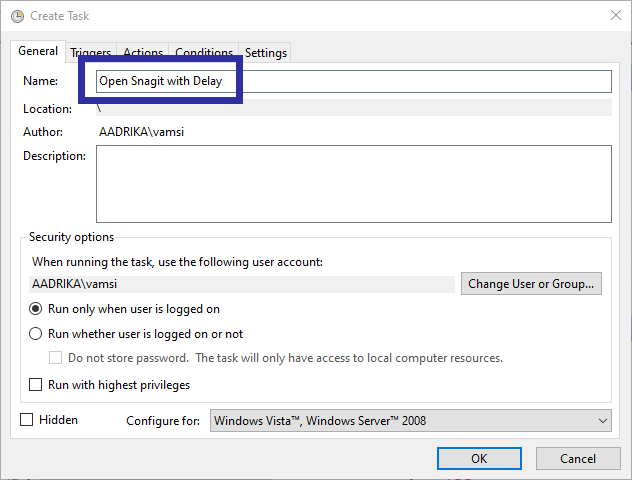632x480 pixels.
Task: Click the Name field containing Open Snagit with Delay
Action: 353,81
